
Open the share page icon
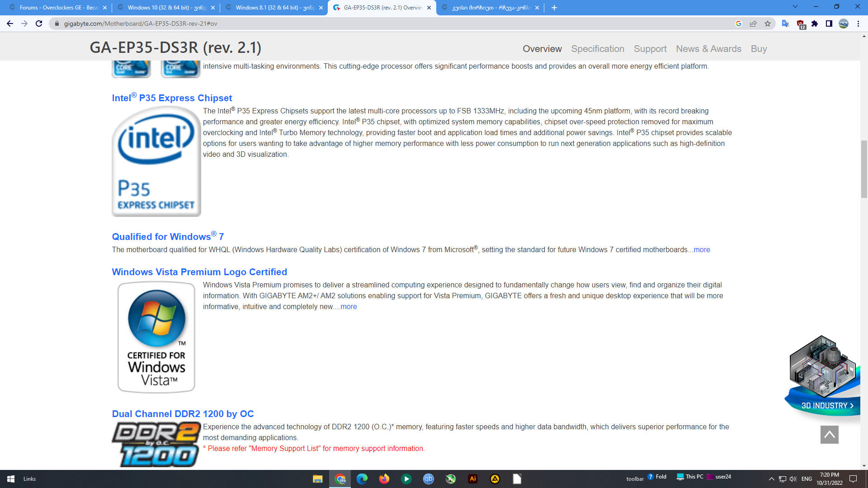pos(753,23)
